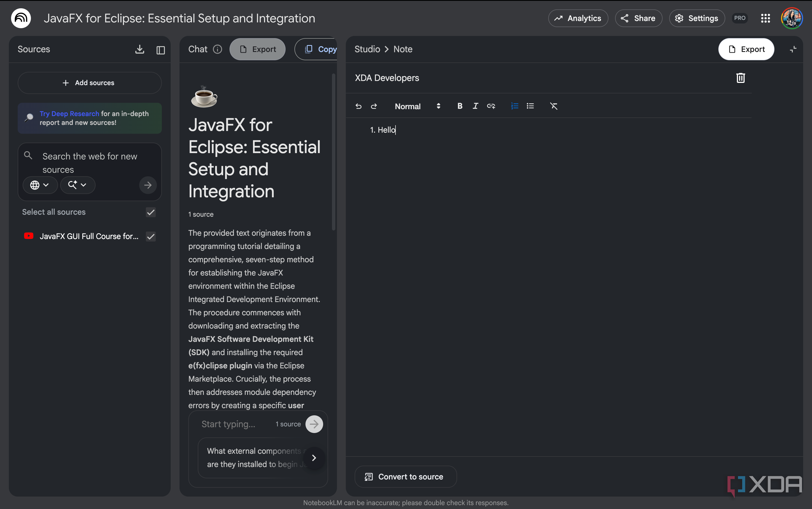Viewport: 812px width, 509px height.
Task: Click the Chat info icon
Action: 217,49
